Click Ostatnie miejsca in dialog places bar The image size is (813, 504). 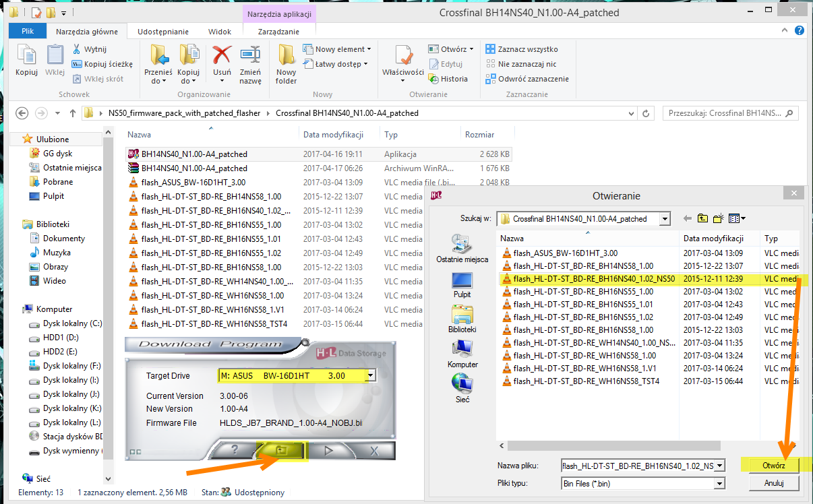[462, 248]
